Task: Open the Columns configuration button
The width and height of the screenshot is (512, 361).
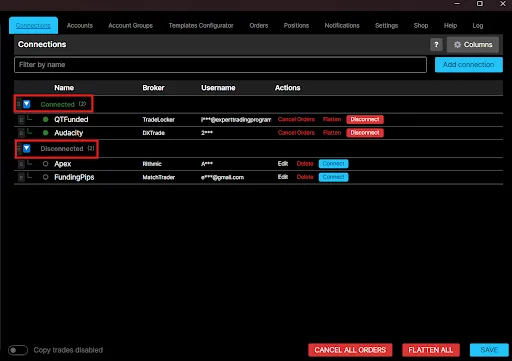Action: click(x=473, y=45)
